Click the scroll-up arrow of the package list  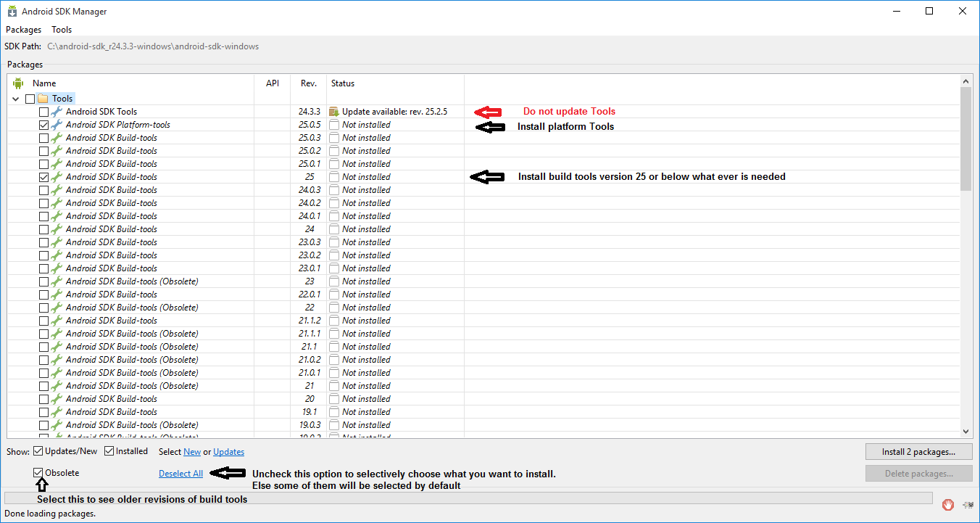click(x=966, y=82)
